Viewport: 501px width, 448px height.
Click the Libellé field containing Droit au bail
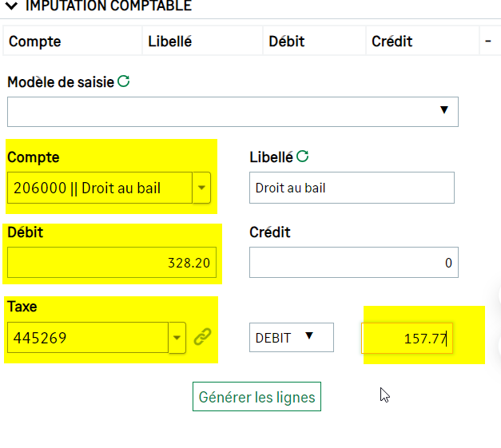352,188
